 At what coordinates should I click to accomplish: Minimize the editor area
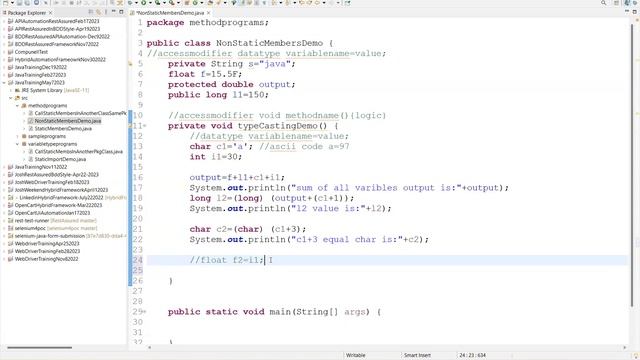(627, 11)
